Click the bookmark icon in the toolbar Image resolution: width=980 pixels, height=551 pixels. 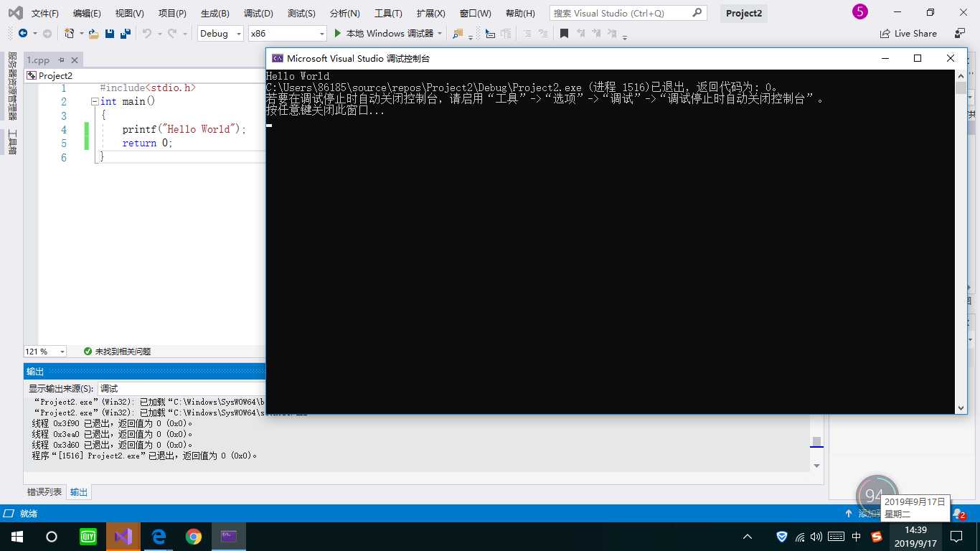(564, 34)
